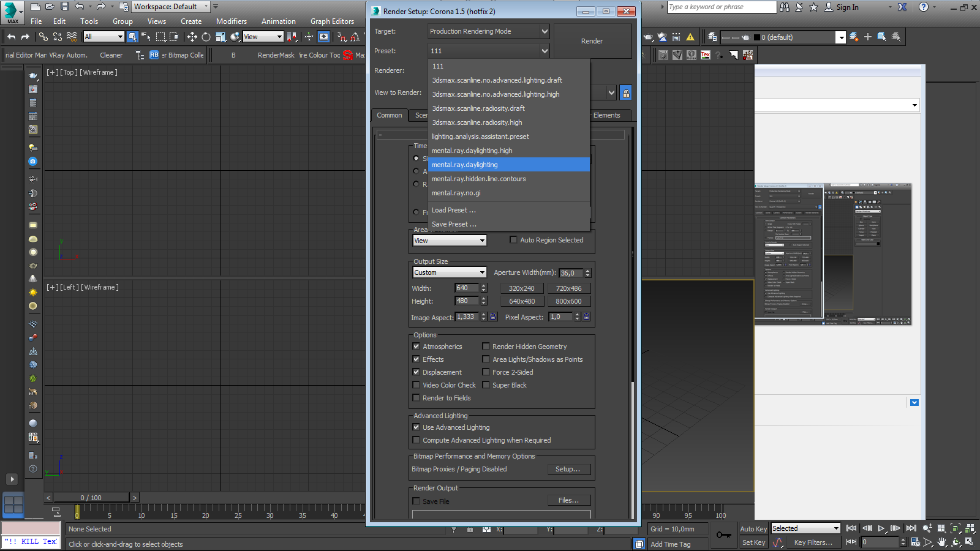Enable Render Hidden Geometry
The width and height of the screenshot is (980, 551).
(x=486, y=347)
